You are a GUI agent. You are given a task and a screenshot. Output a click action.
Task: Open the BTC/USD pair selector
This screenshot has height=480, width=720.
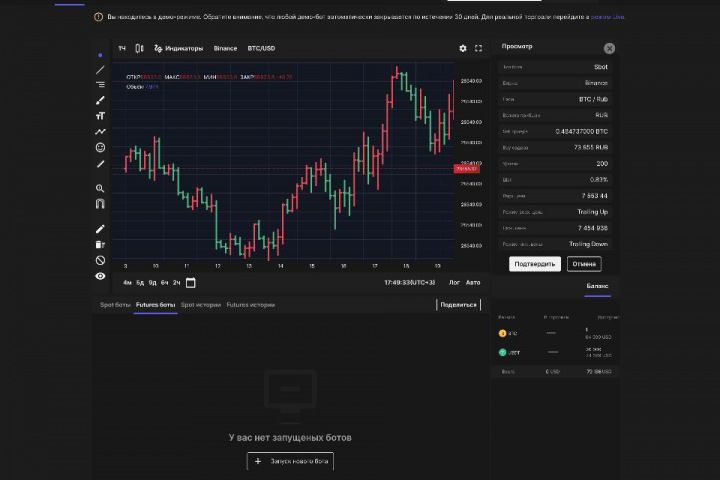click(261, 48)
